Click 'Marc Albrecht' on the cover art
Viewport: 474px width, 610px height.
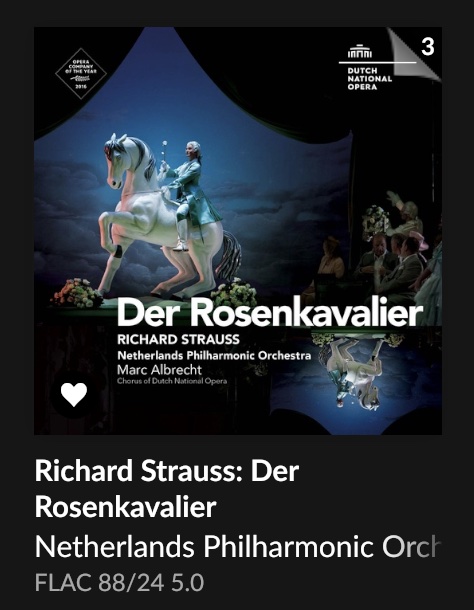(159, 370)
